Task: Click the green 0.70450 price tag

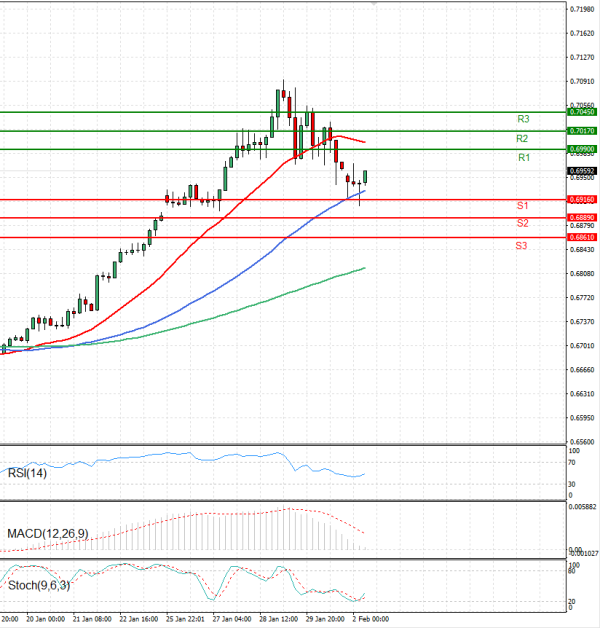Action: [582, 112]
